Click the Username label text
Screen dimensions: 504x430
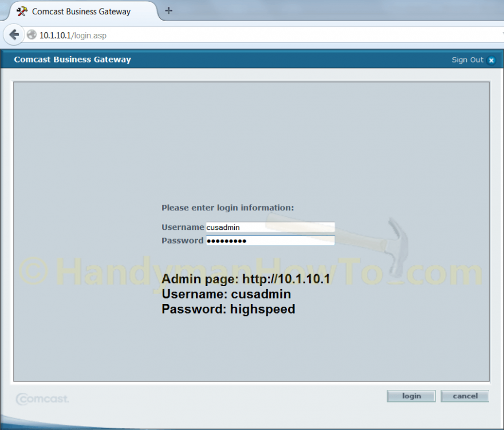tap(182, 227)
